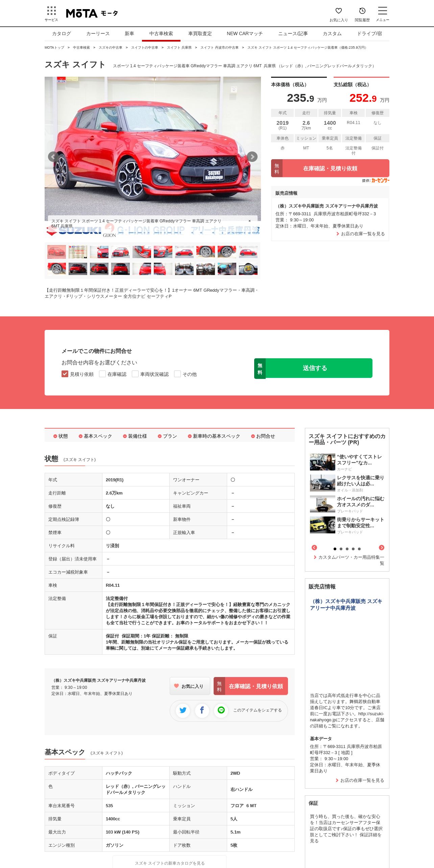Open the 地図 map link in sidebar

click(x=345, y=753)
